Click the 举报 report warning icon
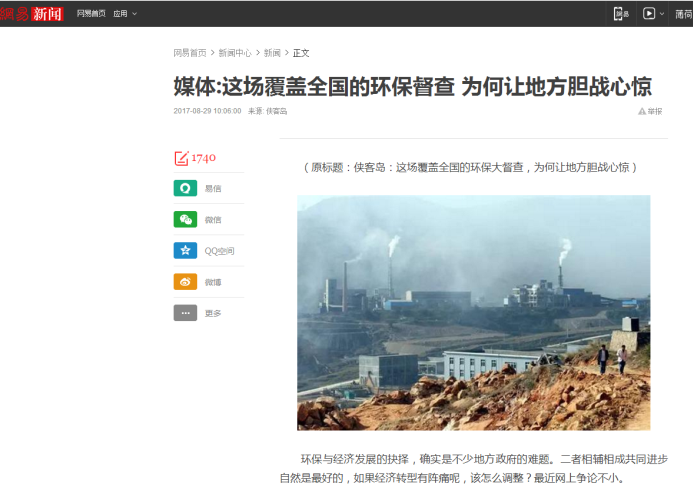 [642, 111]
